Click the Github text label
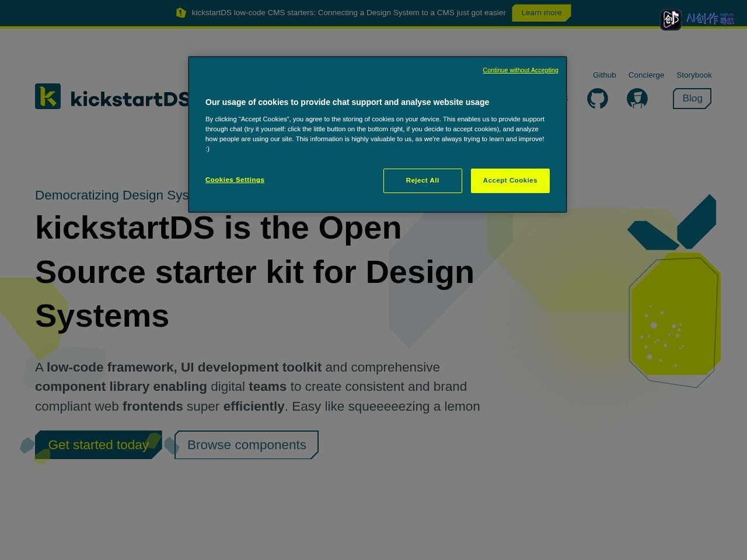This screenshot has height=560, width=747. pyautogui.click(x=605, y=75)
